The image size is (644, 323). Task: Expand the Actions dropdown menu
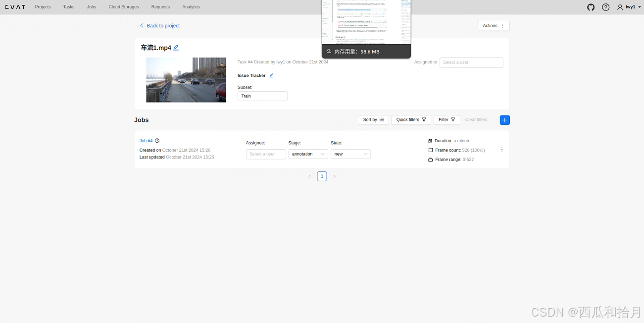click(493, 26)
